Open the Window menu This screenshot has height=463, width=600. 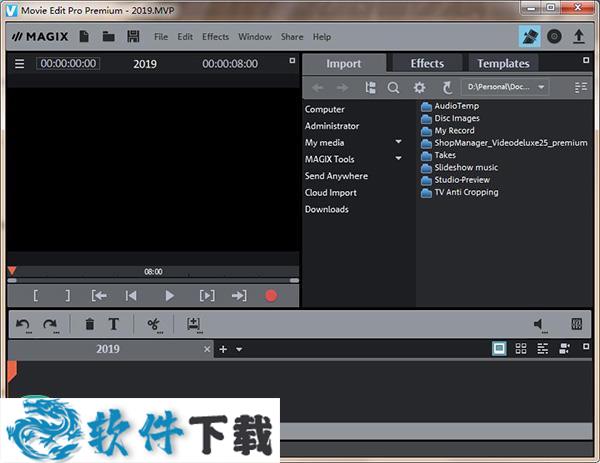point(255,37)
